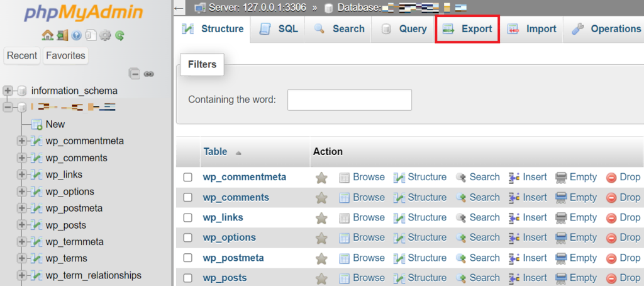Reload navigation panel with green refresh icon

point(119,35)
